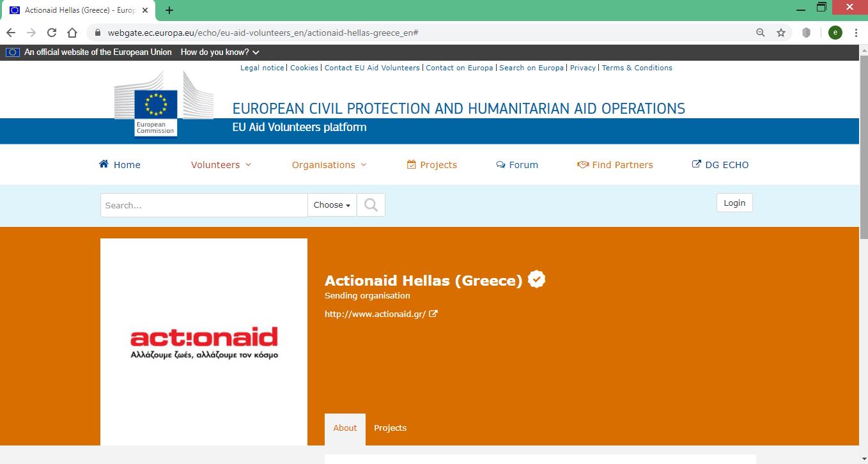Viewport: 868px width, 464px height.
Task: Open the zoom magnifier icon in address bar
Action: 761,33
